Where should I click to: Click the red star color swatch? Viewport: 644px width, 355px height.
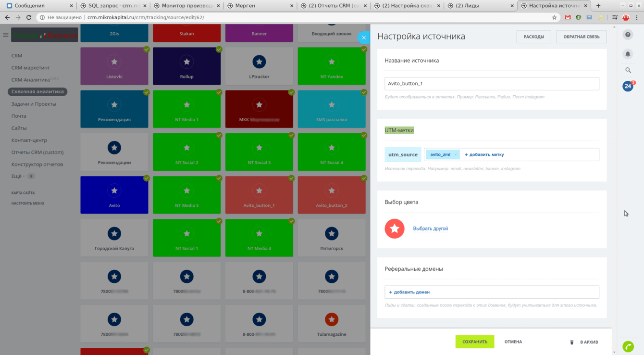click(395, 228)
